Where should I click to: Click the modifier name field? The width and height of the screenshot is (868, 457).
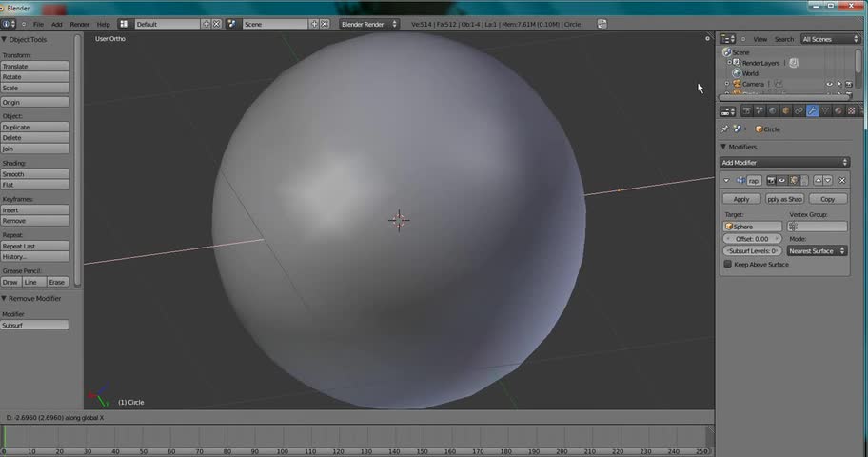[x=754, y=181]
